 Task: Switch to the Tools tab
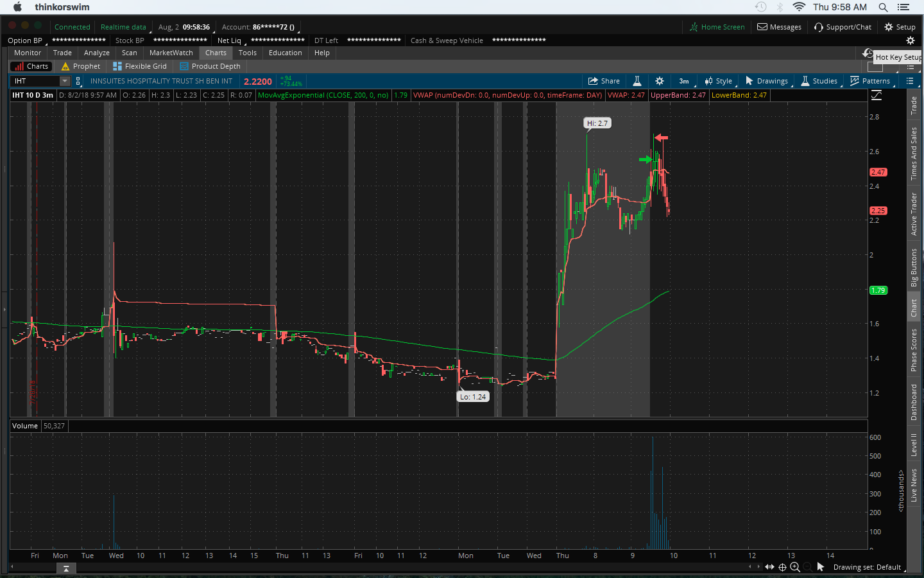coord(248,53)
